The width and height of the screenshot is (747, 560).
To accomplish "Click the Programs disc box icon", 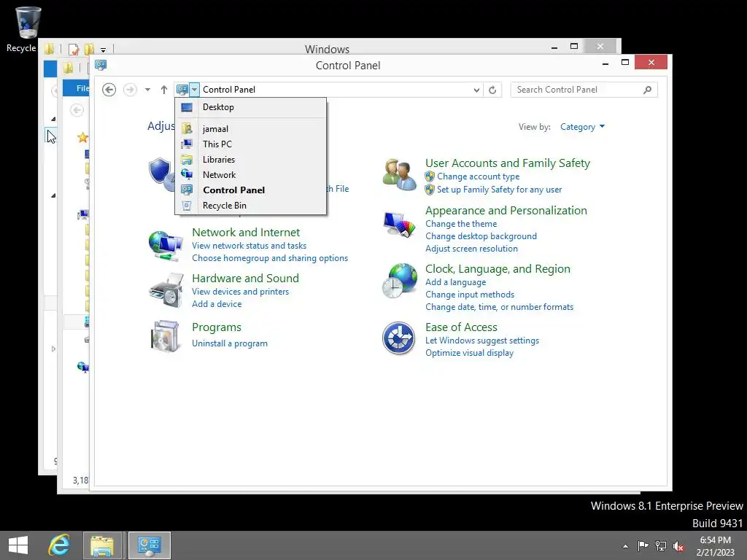I will pos(165,336).
